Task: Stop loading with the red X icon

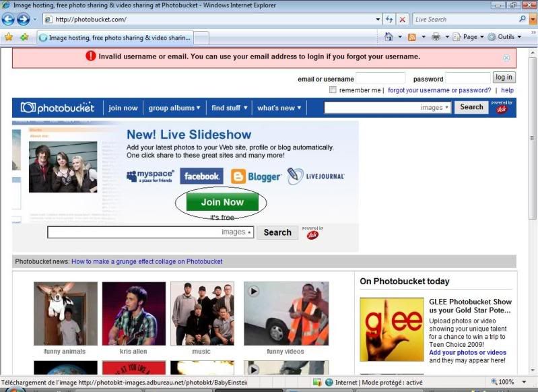Action: [402, 20]
